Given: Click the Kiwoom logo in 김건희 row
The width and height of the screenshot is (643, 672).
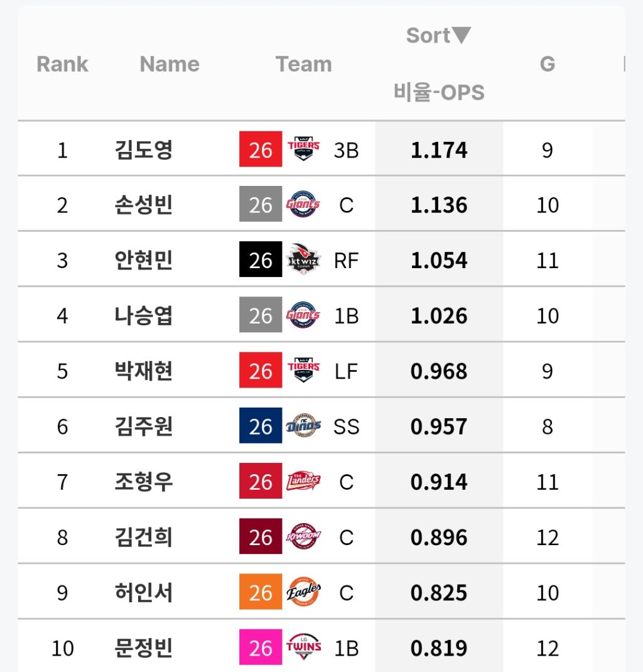Looking at the screenshot, I should pos(303,536).
